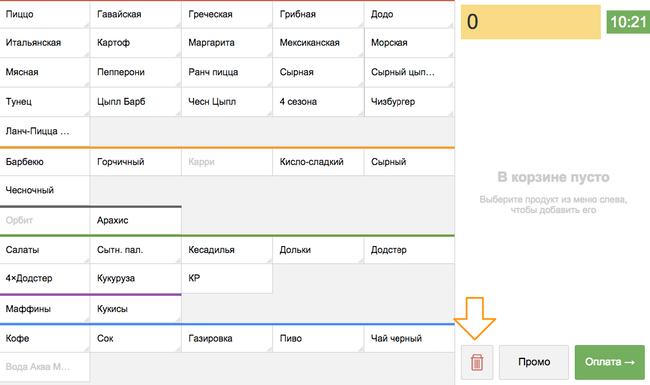Add Барбекю sauce to order
Viewport: 650px width, 385px height.
pyautogui.click(x=44, y=162)
